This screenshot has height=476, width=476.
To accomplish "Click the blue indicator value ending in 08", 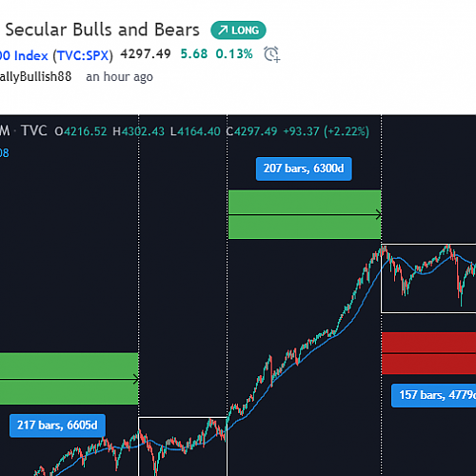I will coord(5,153).
